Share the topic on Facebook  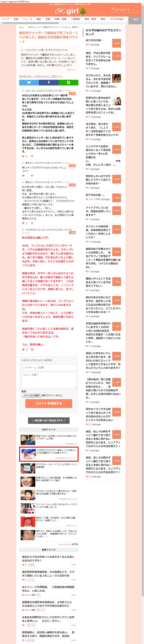point(48,82)
